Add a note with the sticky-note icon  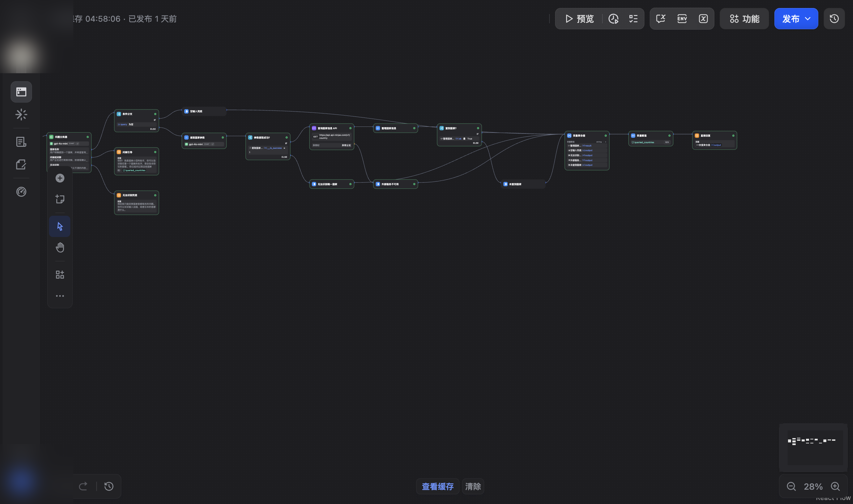pos(60,199)
